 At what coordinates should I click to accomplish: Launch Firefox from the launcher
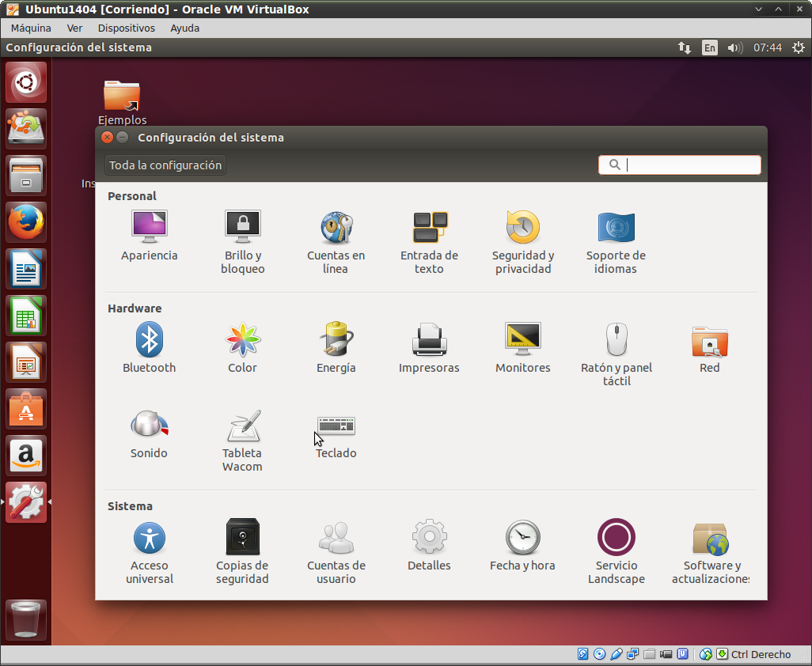tap(27, 222)
